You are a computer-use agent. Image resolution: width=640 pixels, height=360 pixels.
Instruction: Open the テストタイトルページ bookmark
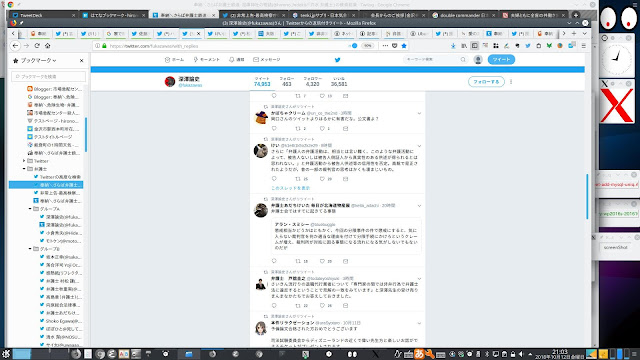coord(49,137)
